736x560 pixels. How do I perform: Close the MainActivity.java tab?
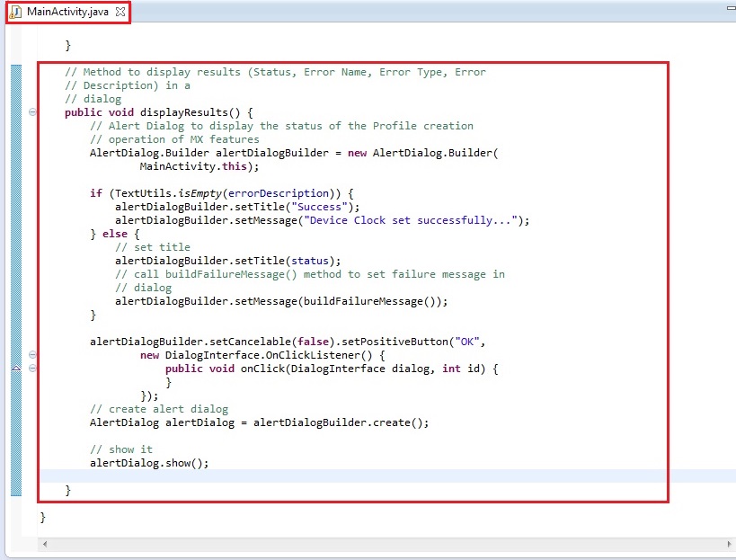(x=120, y=12)
